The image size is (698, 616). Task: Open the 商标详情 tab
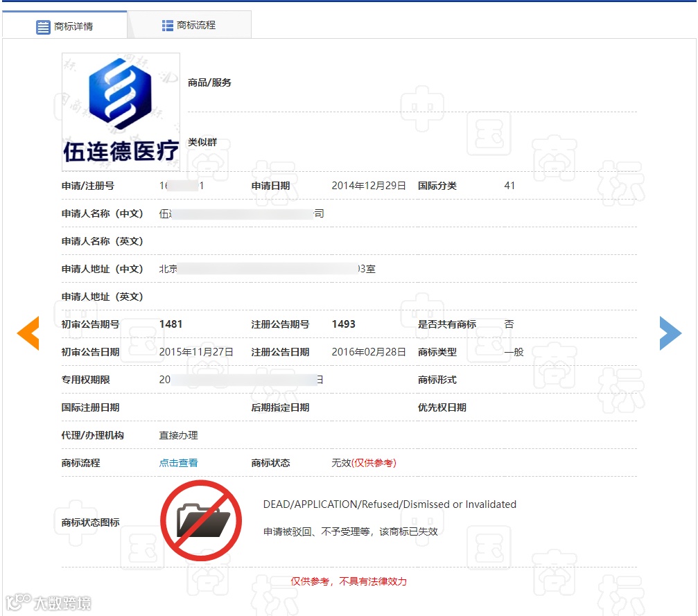coord(64,26)
